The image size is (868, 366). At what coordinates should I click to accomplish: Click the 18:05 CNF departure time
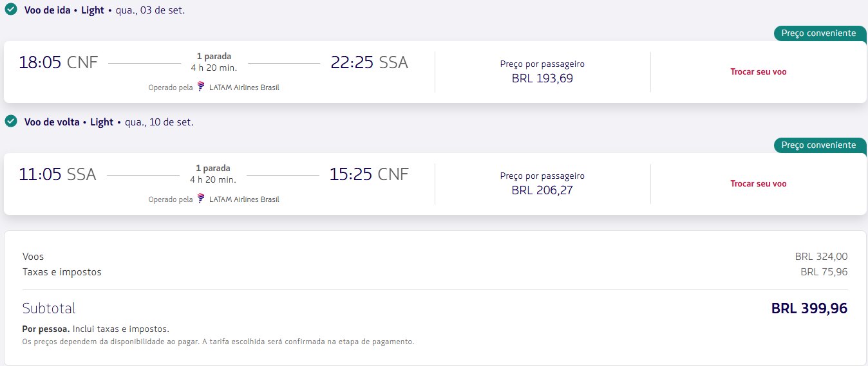59,62
